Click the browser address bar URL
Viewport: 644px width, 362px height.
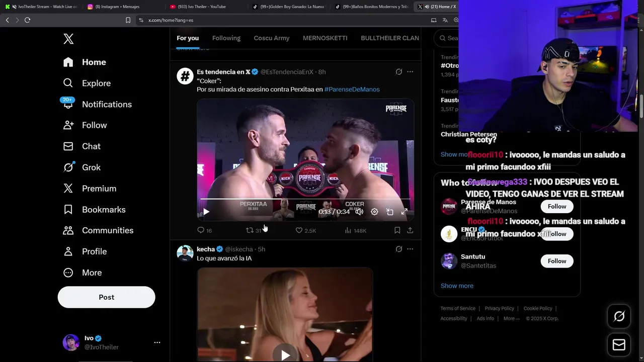coord(171,20)
